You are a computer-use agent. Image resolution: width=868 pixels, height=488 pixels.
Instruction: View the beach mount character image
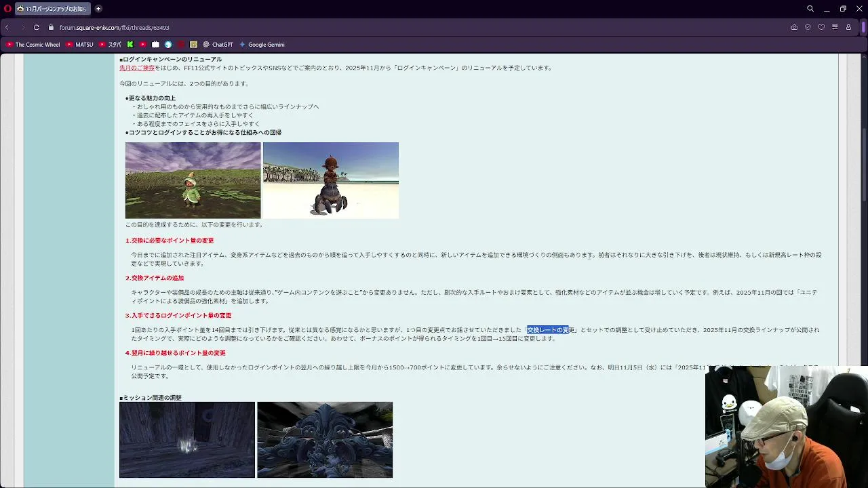point(330,180)
